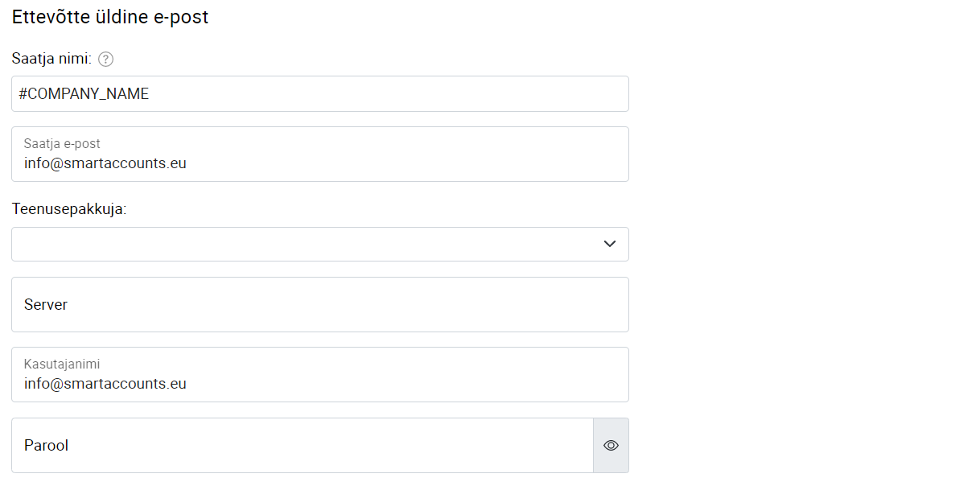Click the Ettevõtte üldine e-post heading
Image resolution: width=980 pixels, height=486 pixels.
pos(110,17)
